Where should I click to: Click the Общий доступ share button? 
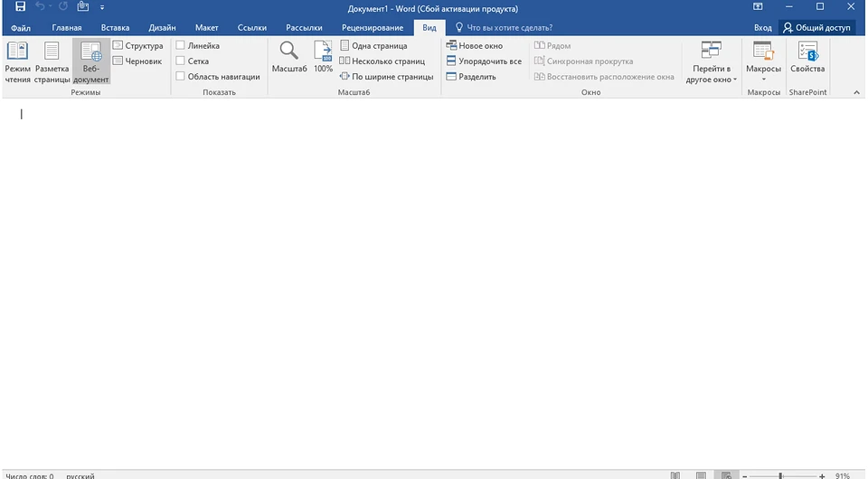817,28
